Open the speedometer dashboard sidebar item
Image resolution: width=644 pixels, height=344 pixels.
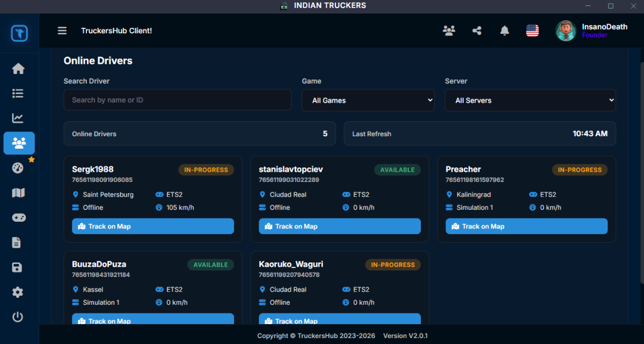point(18,168)
